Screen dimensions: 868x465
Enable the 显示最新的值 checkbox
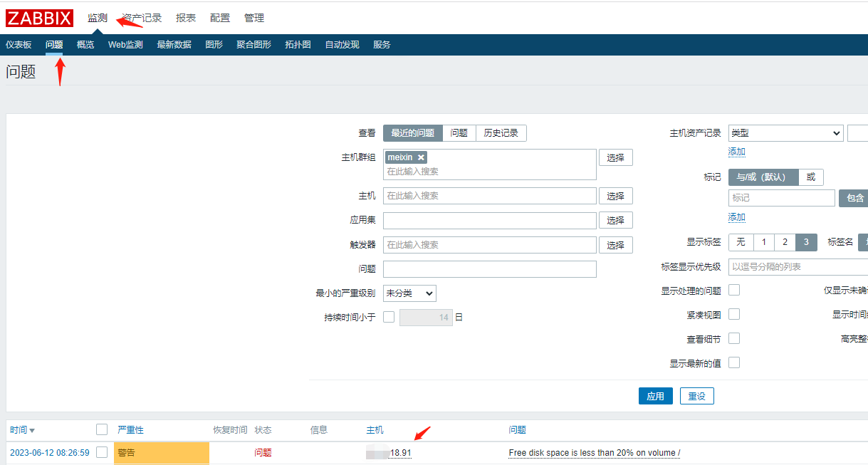pyautogui.click(x=734, y=362)
